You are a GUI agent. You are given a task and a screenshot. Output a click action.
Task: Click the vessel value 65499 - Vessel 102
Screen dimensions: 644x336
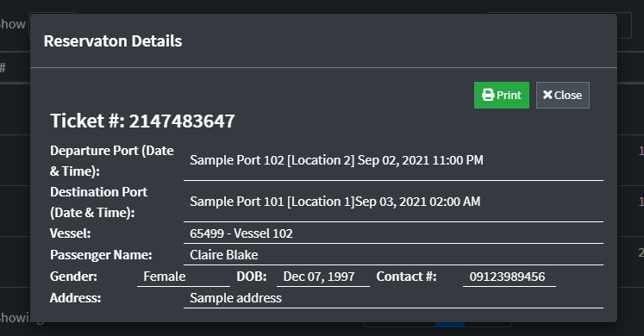pos(241,233)
